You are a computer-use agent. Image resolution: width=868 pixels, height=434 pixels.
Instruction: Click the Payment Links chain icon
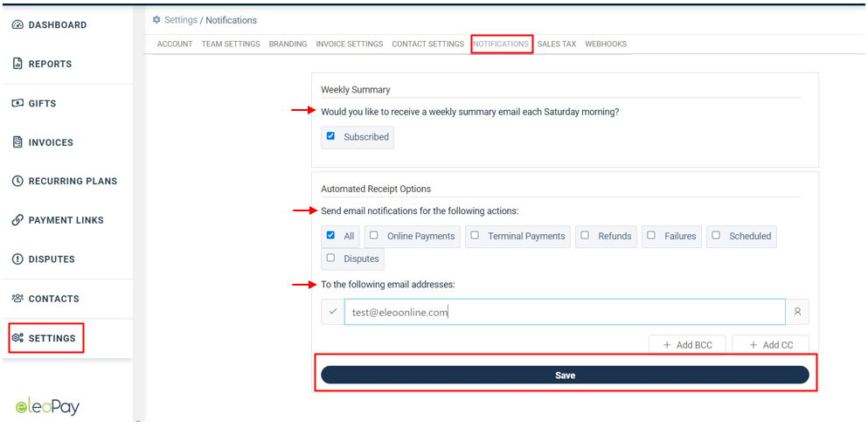[17, 220]
